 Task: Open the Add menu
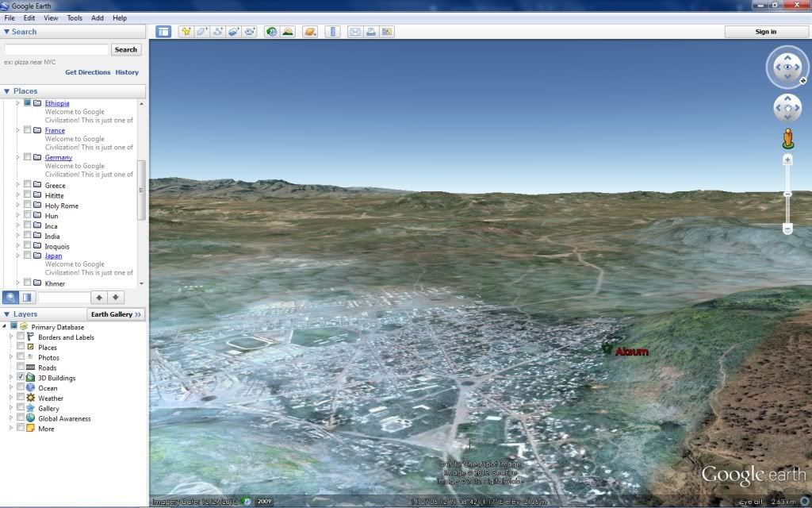tap(98, 17)
